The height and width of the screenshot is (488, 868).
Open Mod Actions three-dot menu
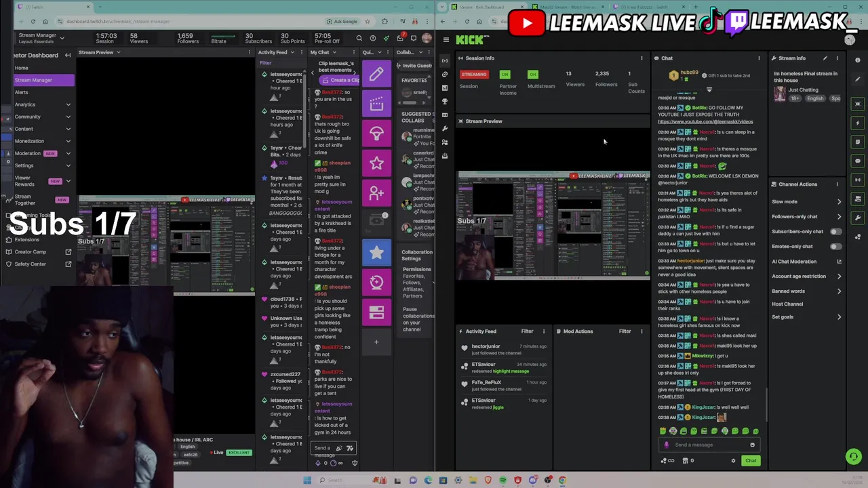pyautogui.click(x=642, y=331)
